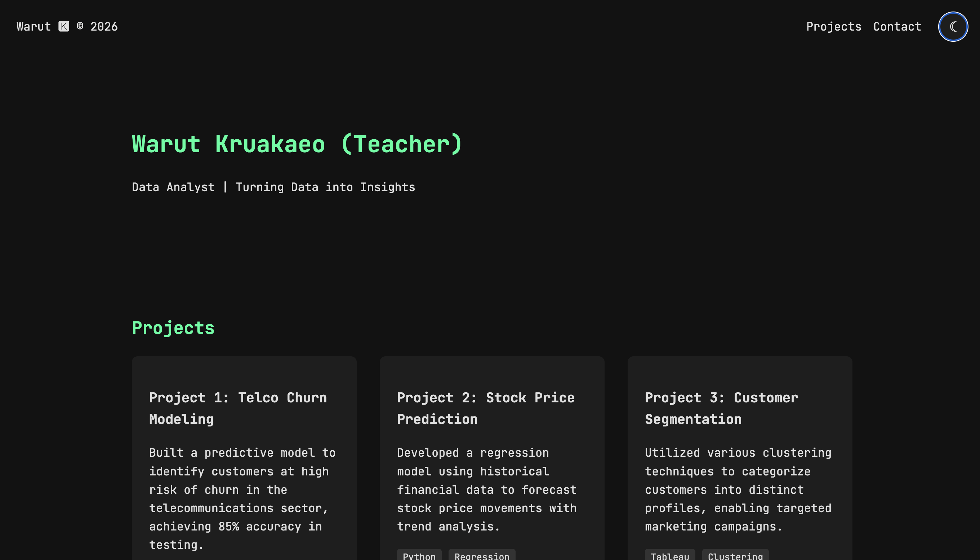Open the Projects navigation link

833,27
